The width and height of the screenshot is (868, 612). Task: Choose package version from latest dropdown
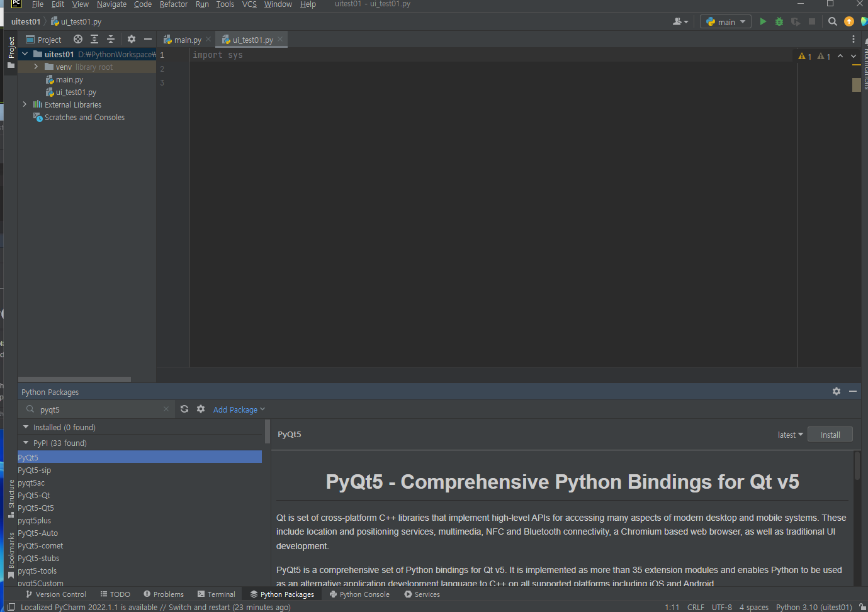pyautogui.click(x=791, y=435)
